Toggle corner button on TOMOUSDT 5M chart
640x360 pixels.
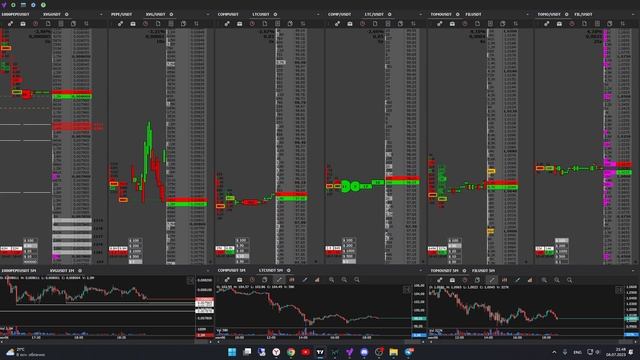coord(619,289)
